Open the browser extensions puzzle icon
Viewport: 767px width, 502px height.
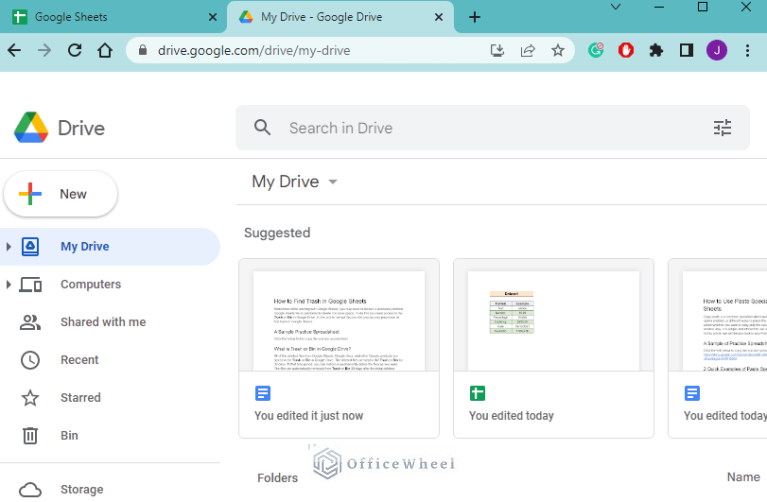coord(656,50)
